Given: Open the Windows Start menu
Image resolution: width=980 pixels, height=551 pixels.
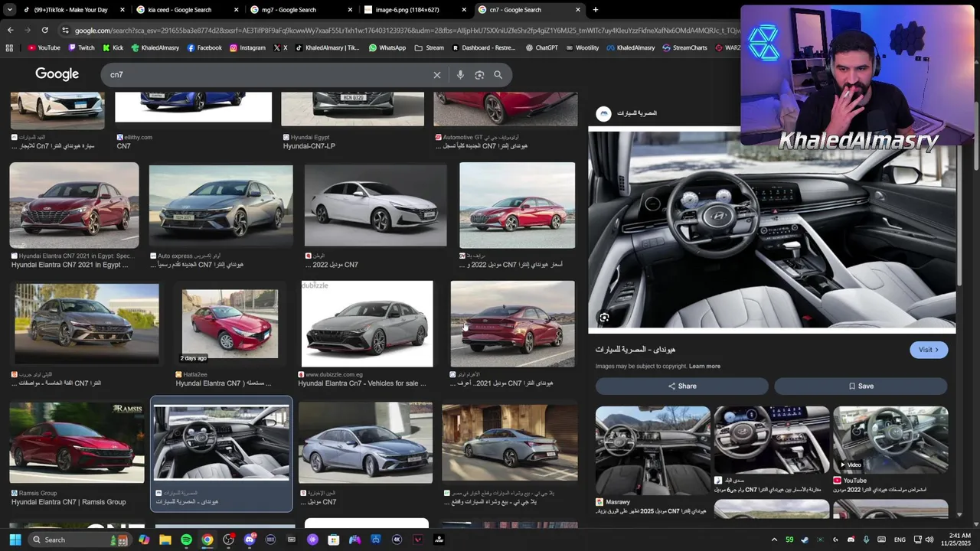Looking at the screenshot, I should [15, 540].
